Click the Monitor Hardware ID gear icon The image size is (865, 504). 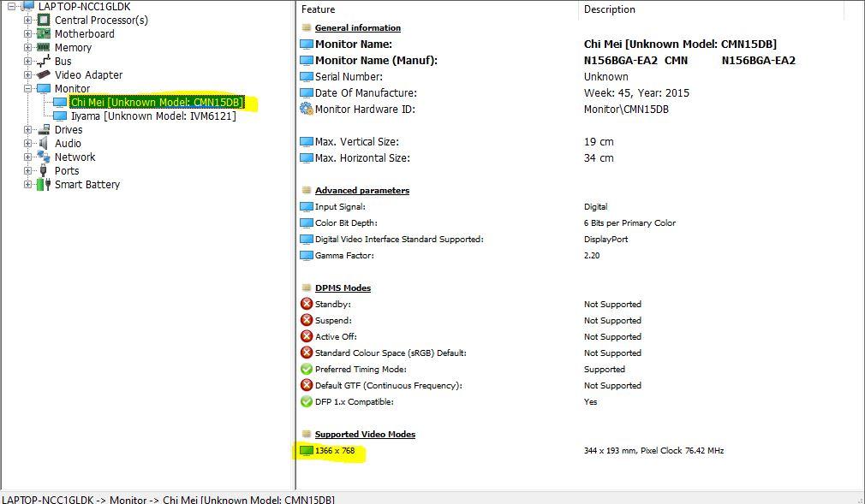306,109
